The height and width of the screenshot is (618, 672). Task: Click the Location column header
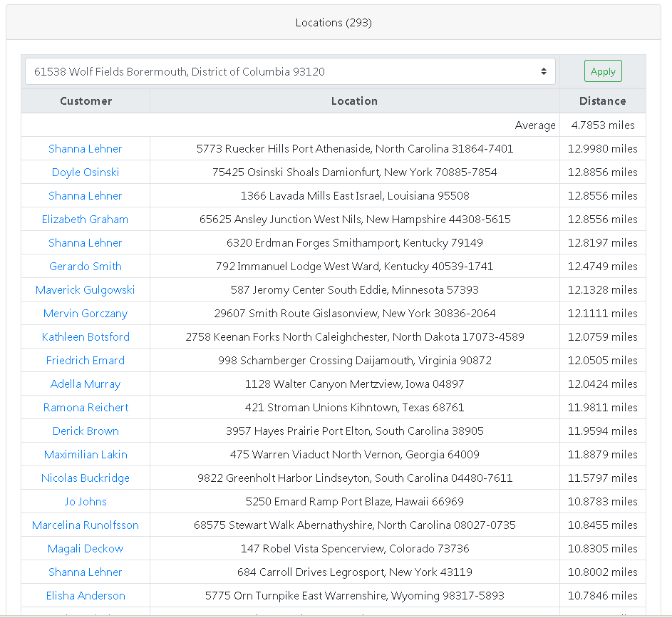click(354, 101)
